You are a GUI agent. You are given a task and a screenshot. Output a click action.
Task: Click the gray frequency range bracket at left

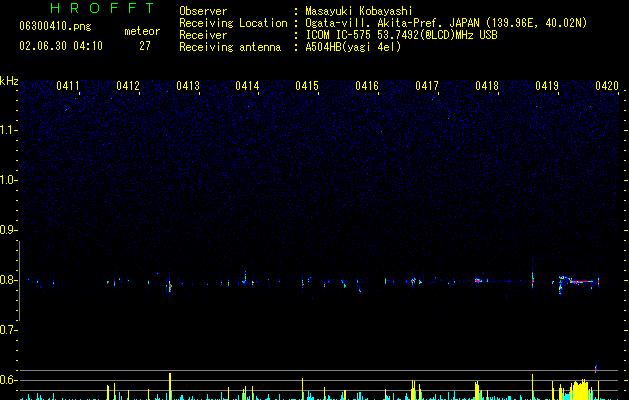coord(20,281)
